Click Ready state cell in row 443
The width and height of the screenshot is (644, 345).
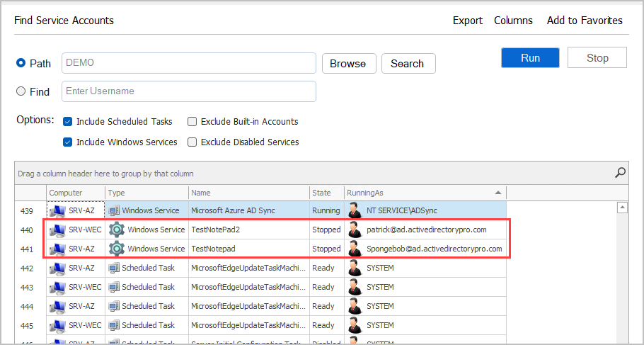pyautogui.click(x=327, y=287)
